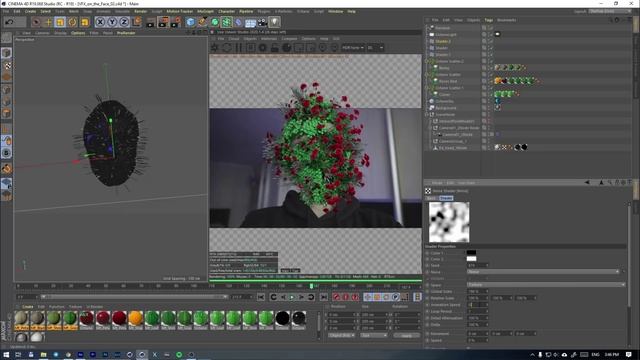Switch to Basic tab in Attribute Manager
Screen dimensions: 640x360
(431, 198)
